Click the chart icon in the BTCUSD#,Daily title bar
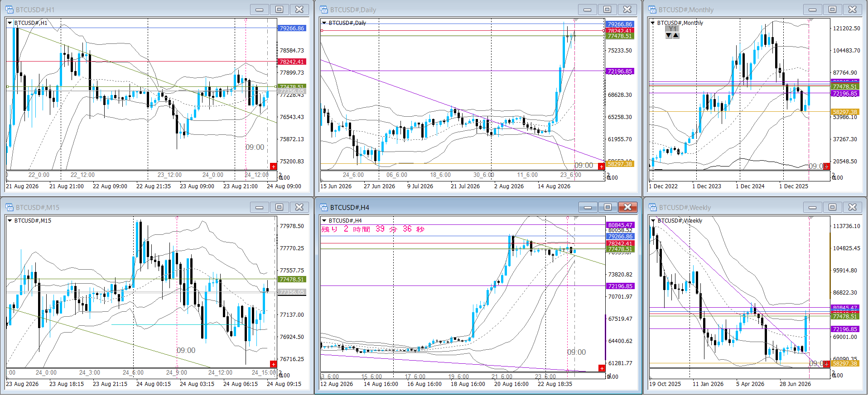The height and width of the screenshot is (395, 868). (324, 10)
